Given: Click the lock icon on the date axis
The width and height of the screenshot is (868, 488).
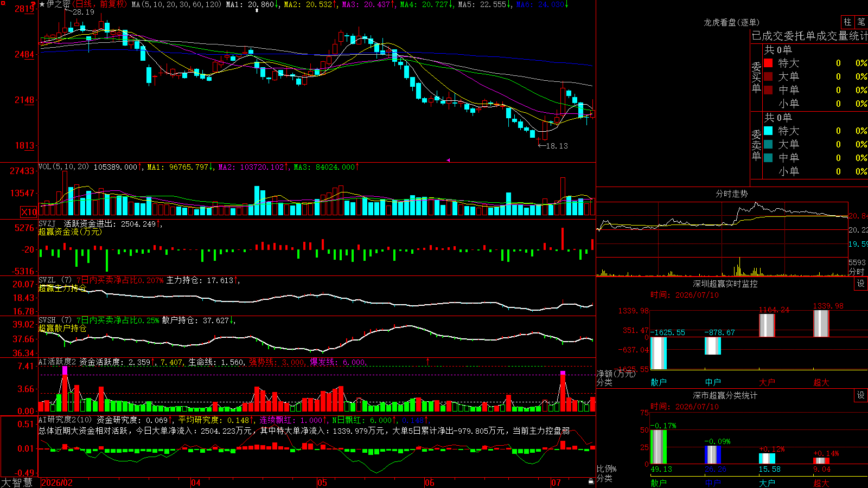Looking at the screenshot, I should 591,481.
